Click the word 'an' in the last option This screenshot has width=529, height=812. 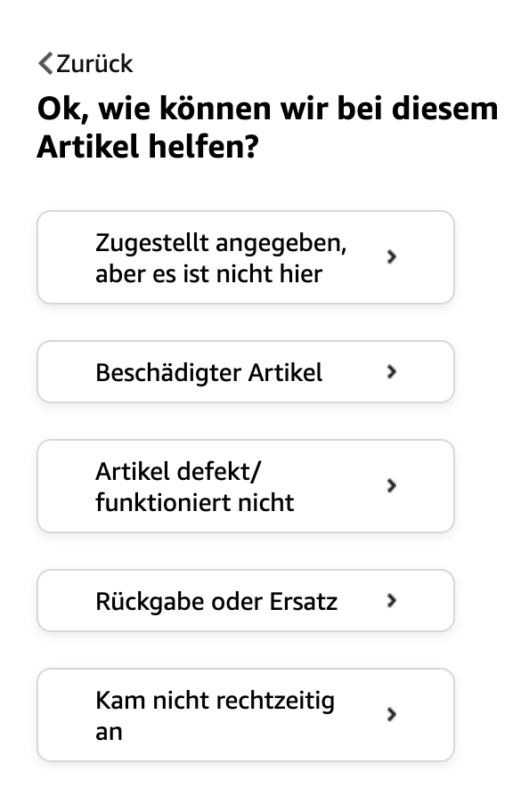click(x=109, y=733)
